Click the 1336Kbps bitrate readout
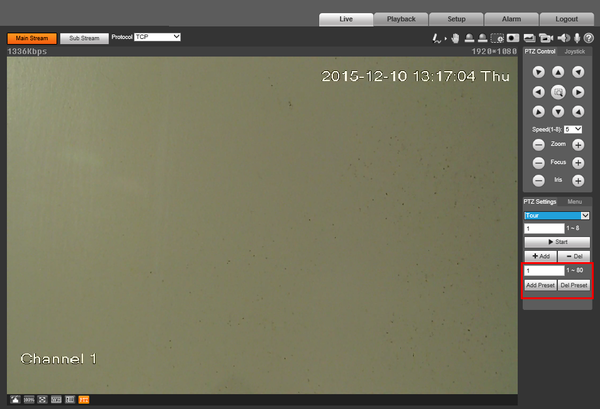The width and height of the screenshot is (600, 409). pyautogui.click(x=27, y=51)
